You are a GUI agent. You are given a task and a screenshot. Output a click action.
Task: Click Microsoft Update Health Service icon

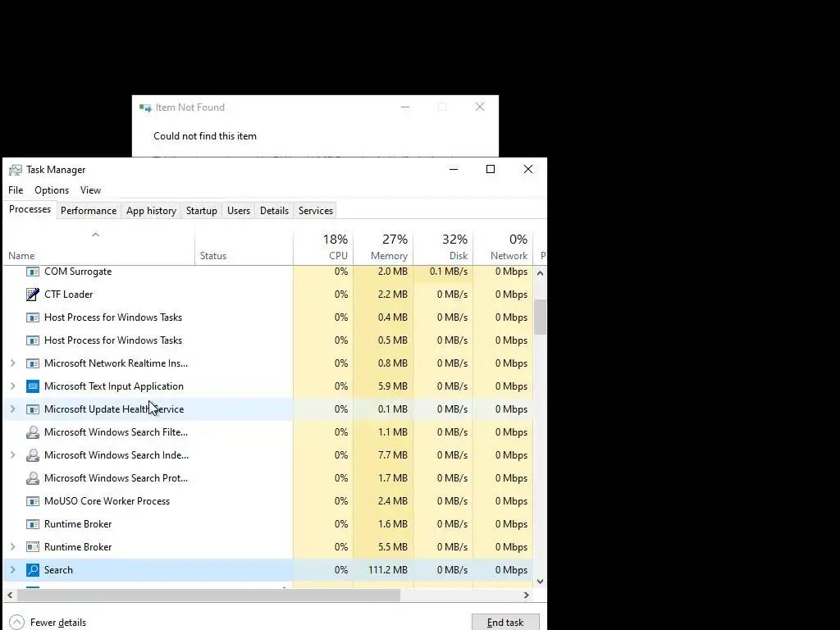(33, 409)
